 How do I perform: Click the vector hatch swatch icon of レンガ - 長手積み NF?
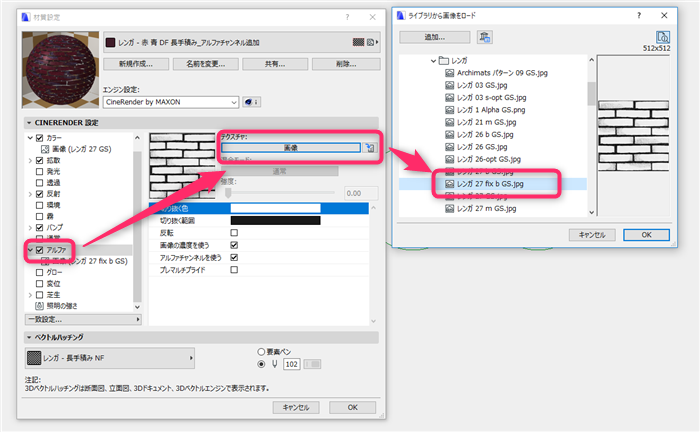(x=34, y=358)
